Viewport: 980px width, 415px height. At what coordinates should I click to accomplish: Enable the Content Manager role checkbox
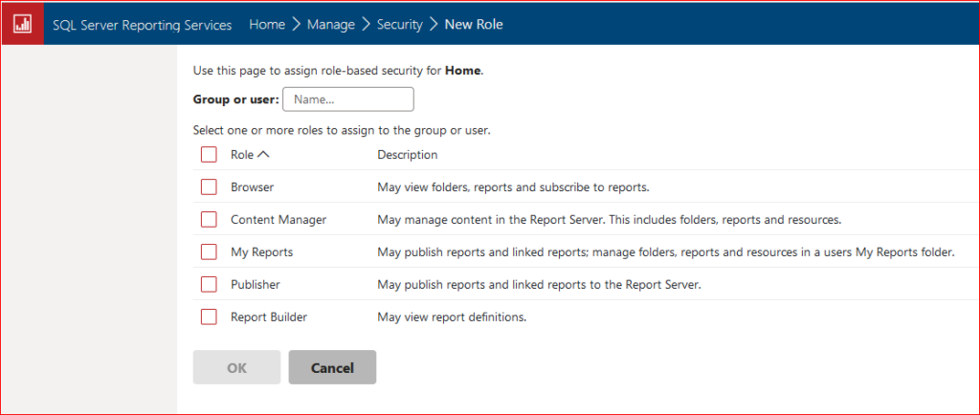(209, 220)
